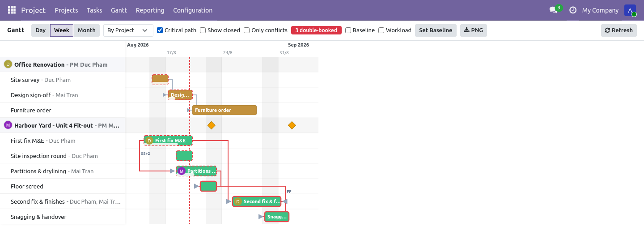Select the Site survey gantt bar

pyautogui.click(x=160, y=79)
